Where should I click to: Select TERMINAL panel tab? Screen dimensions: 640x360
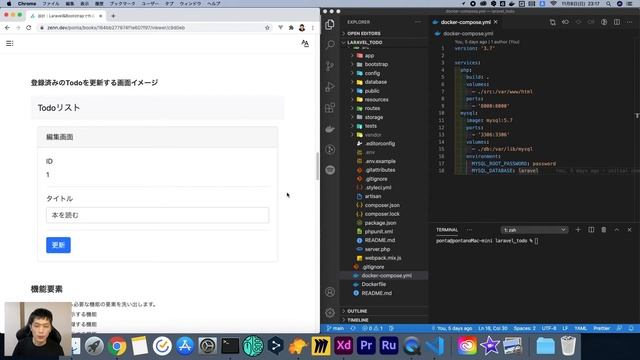coord(447,230)
